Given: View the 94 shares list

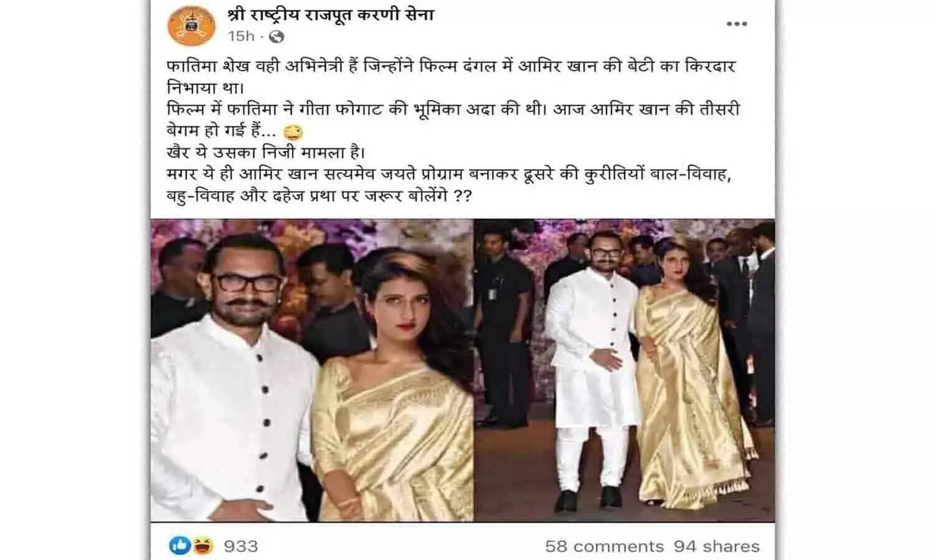Looking at the screenshot, I should pyautogui.click(x=717, y=546).
